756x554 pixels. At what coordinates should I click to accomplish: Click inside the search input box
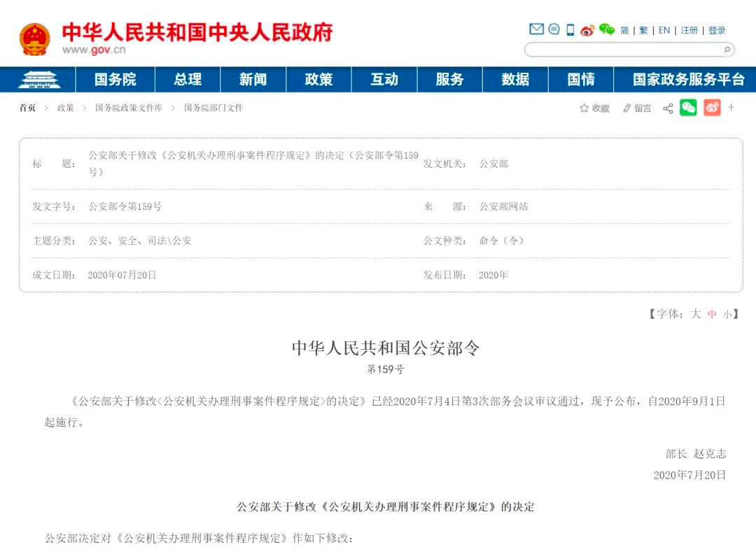pyautogui.click(x=623, y=51)
